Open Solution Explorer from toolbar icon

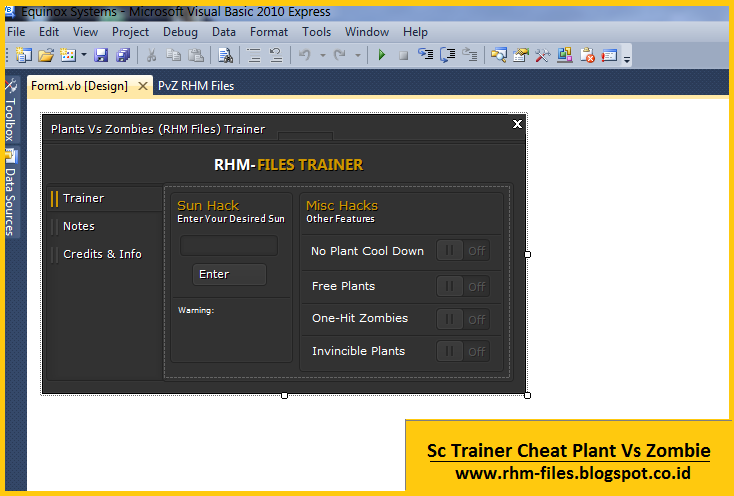[499, 55]
